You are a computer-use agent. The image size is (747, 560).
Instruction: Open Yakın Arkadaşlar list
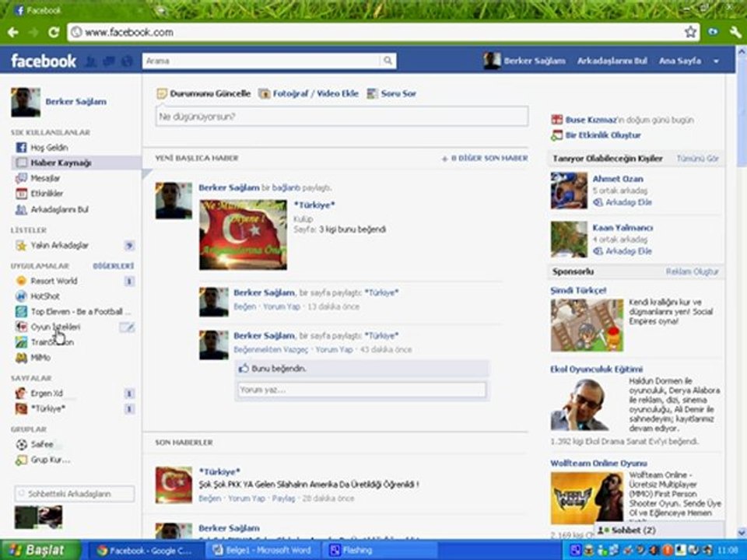coord(60,245)
